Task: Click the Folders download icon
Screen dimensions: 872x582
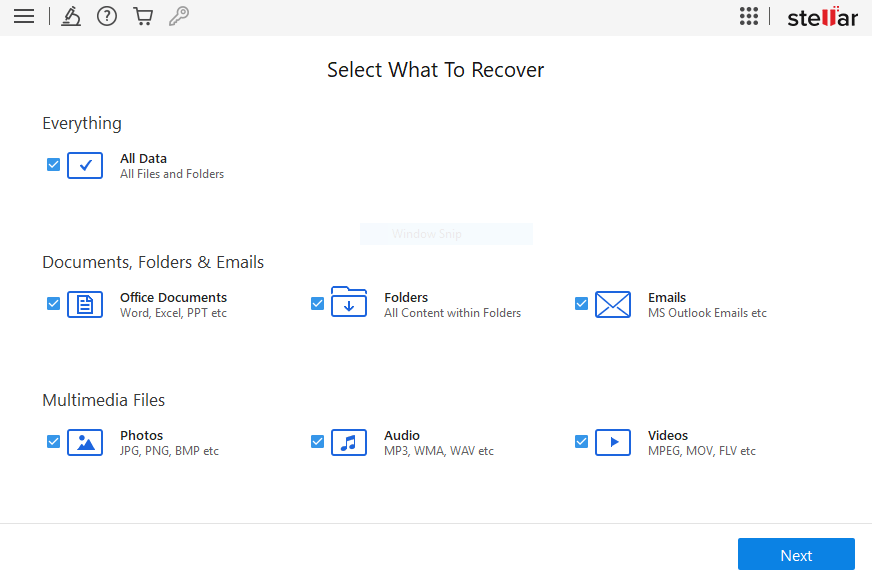Action: [349, 302]
